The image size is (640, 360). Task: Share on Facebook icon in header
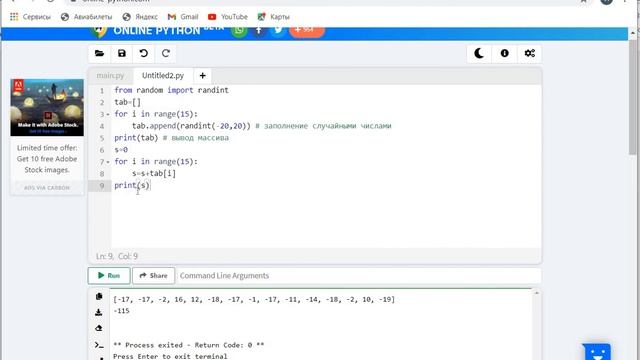coord(259,30)
